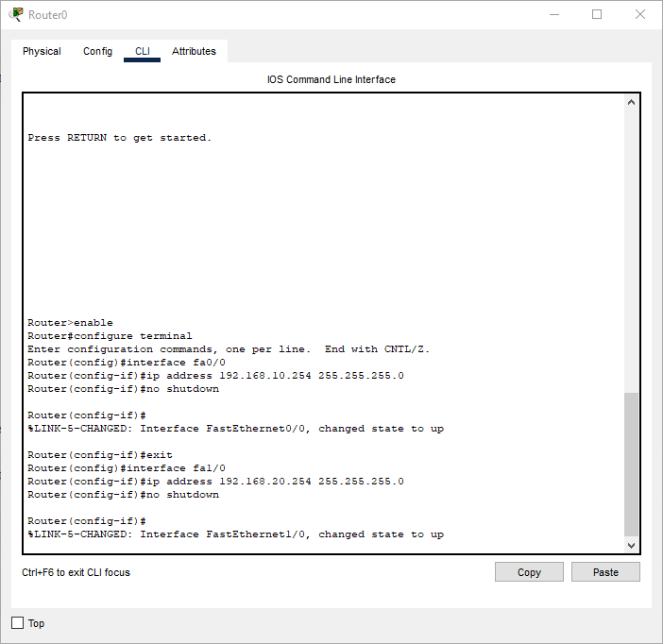Image resolution: width=663 pixels, height=644 pixels.
Task: Click the CLI scrollbar thumb
Action: point(632,463)
